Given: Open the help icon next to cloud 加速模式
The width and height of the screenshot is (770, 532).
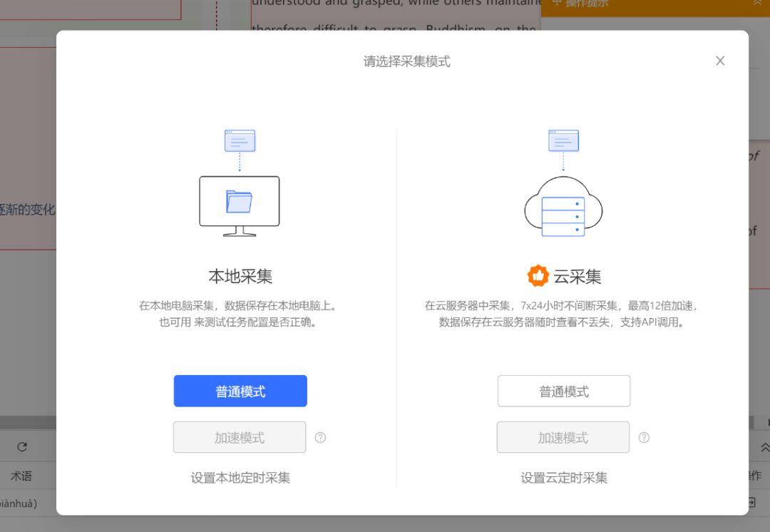Looking at the screenshot, I should click(x=644, y=437).
